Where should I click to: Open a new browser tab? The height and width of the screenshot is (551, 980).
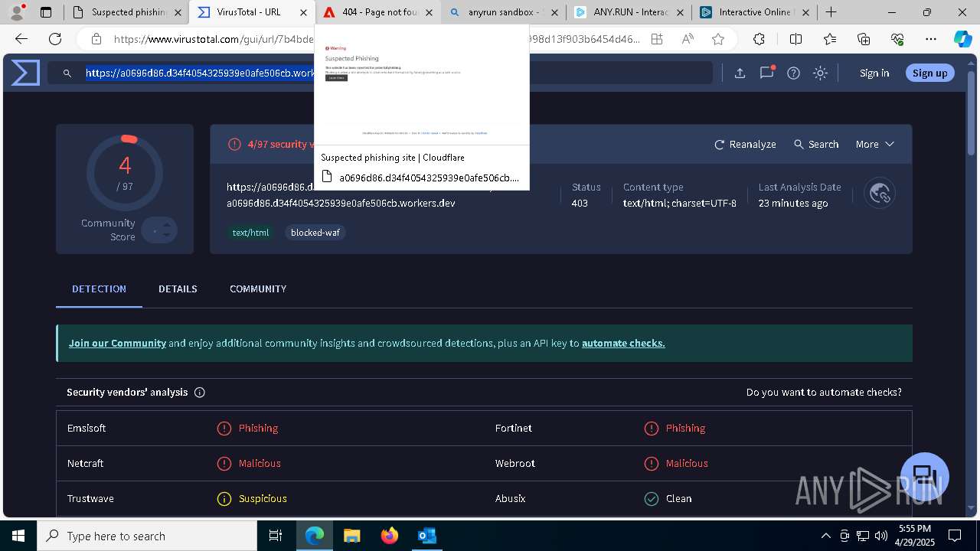[x=831, y=12]
